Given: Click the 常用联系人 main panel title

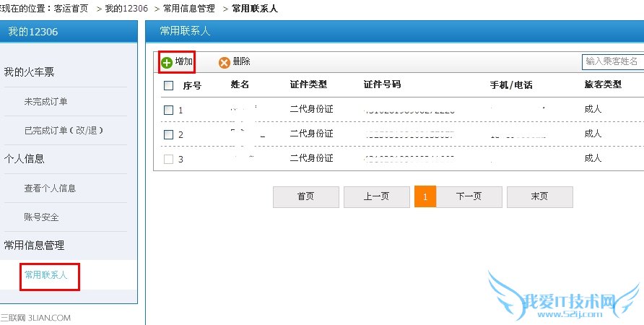Looking at the screenshot, I should [185, 31].
